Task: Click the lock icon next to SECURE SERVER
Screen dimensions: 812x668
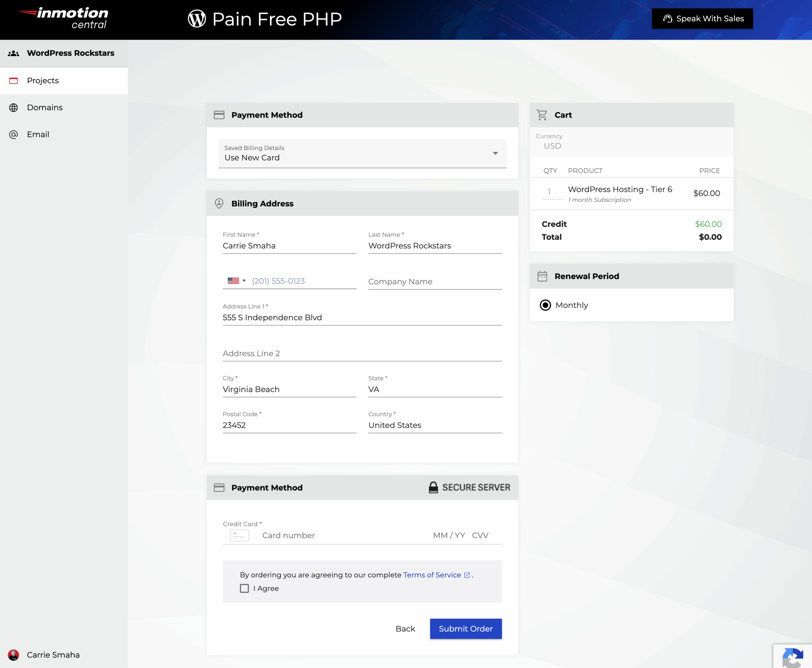Action: click(433, 487)
